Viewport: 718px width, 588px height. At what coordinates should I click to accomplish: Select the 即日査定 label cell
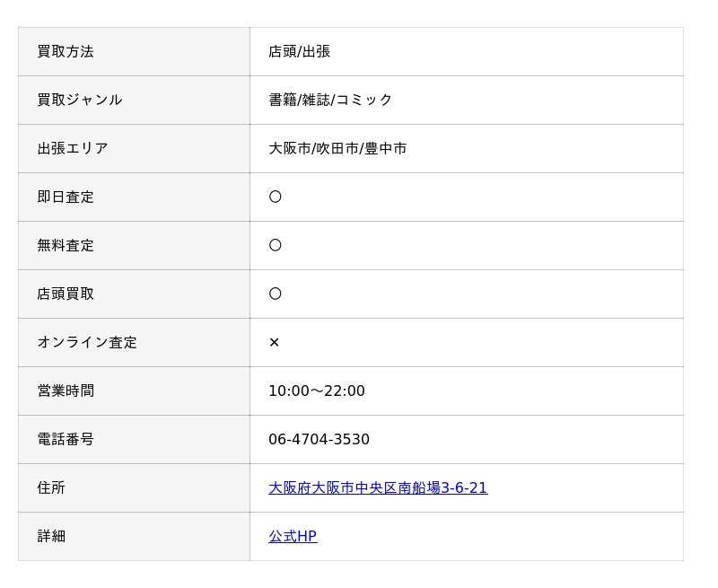(134, 197)
